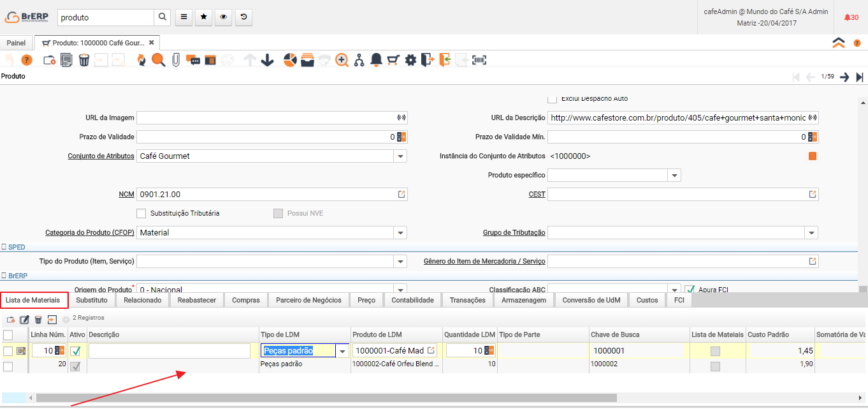Open the Tipo de LDM dropdown arrow
The height and width of the screenshot is (409, 868).
pos(342,351)
